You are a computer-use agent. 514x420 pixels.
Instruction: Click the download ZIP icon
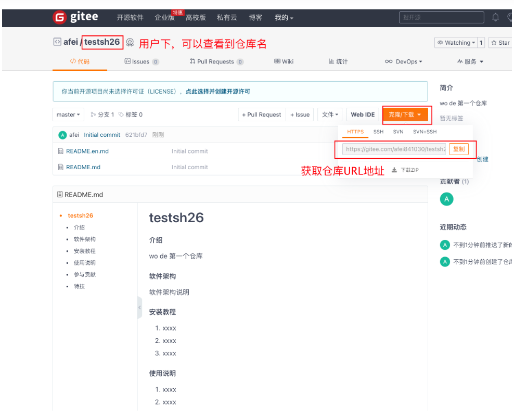click(x=394, y=170)
